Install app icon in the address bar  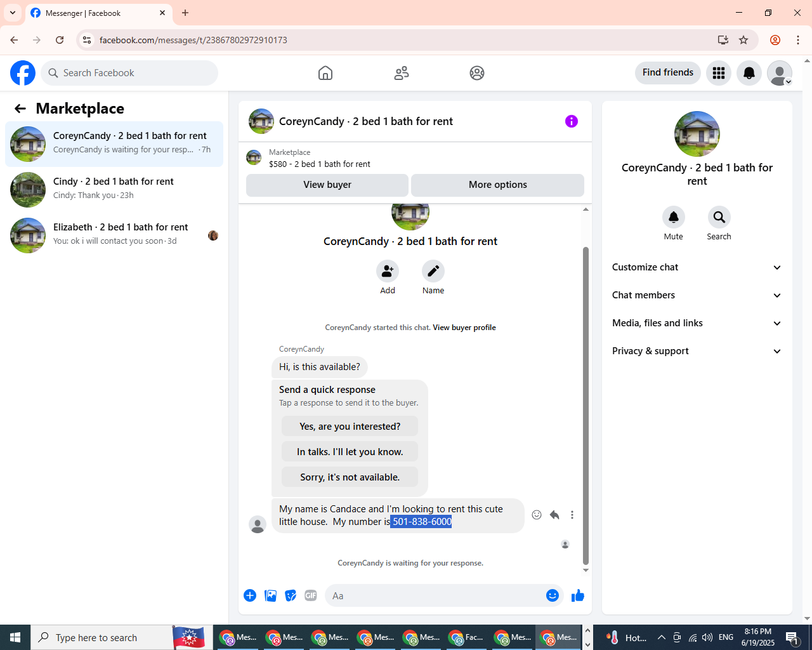[x=723, y=40]
